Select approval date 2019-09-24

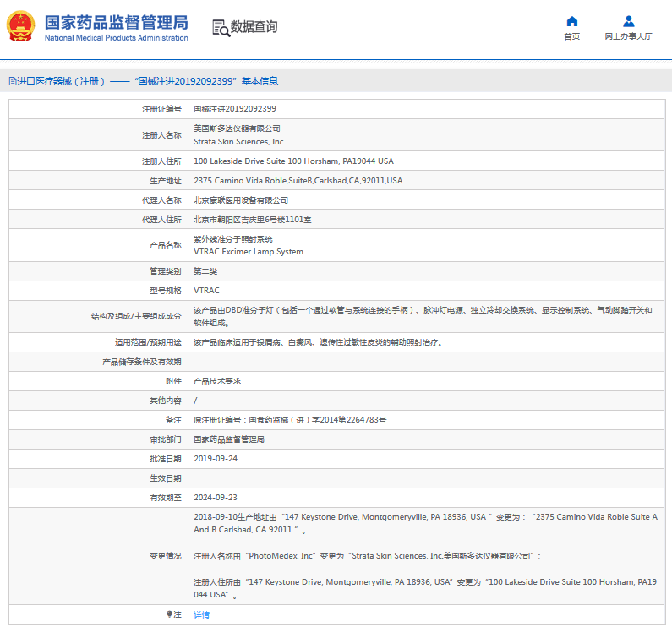[x=216, y=459]
